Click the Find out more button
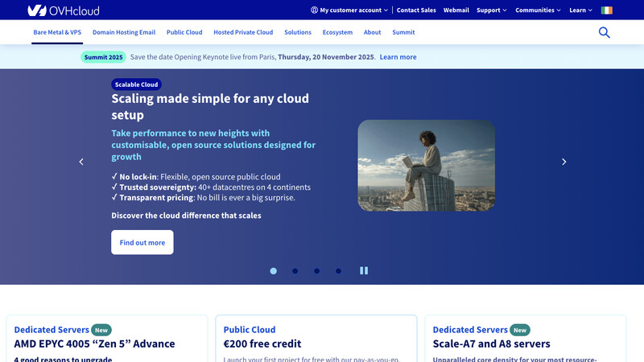The image size is (644, 362). click(142, 242)
